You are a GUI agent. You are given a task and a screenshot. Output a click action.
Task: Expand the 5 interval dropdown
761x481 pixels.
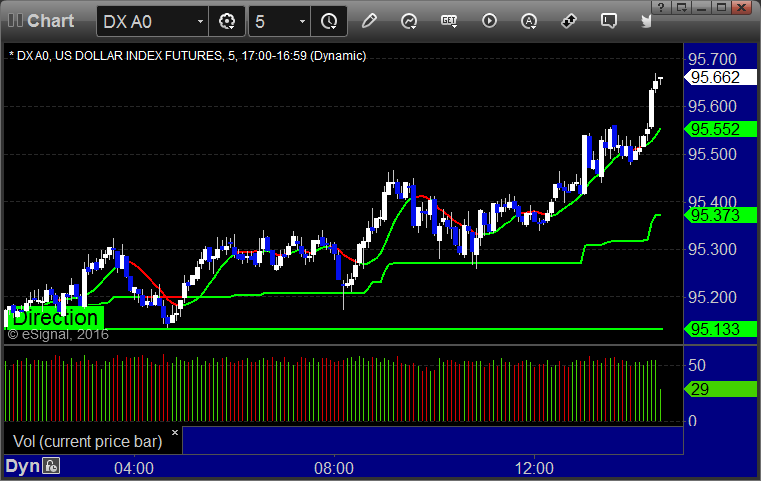[x=302, y=21]
